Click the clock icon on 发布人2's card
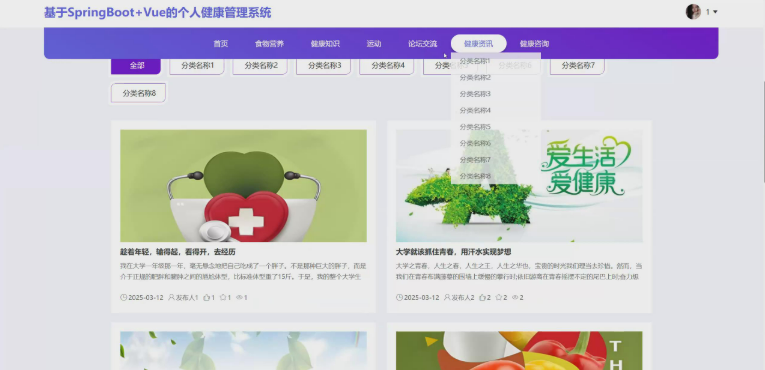765x370 pixels. (x=399, y=297)
